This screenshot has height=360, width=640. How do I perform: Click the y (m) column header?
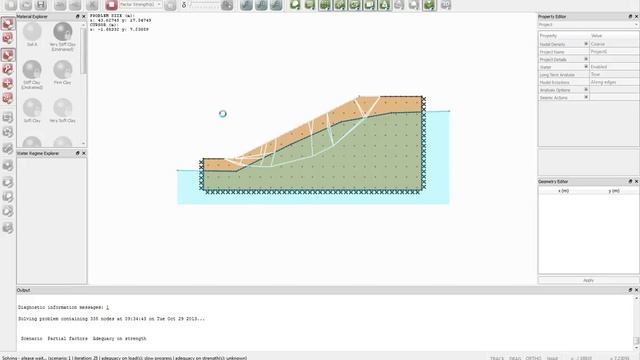(613, 191)
